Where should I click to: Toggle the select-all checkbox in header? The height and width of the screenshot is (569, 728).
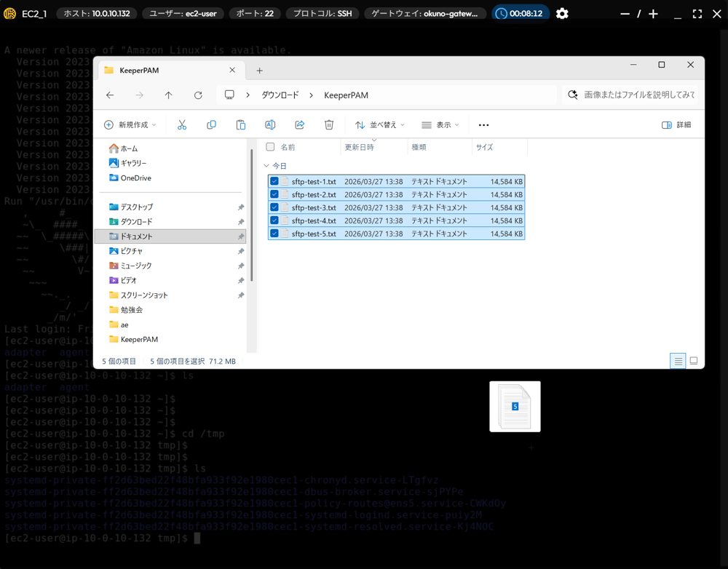[270, 147]
